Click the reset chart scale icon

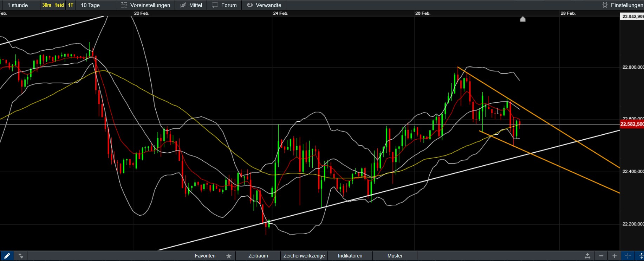pyautogui.click(x=587, y=256)
